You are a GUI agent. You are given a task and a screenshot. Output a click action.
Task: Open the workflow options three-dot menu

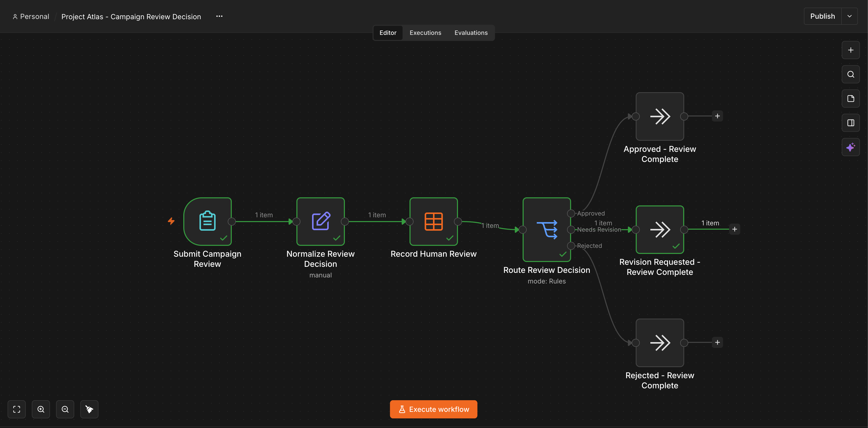click(x=219, y=16)
